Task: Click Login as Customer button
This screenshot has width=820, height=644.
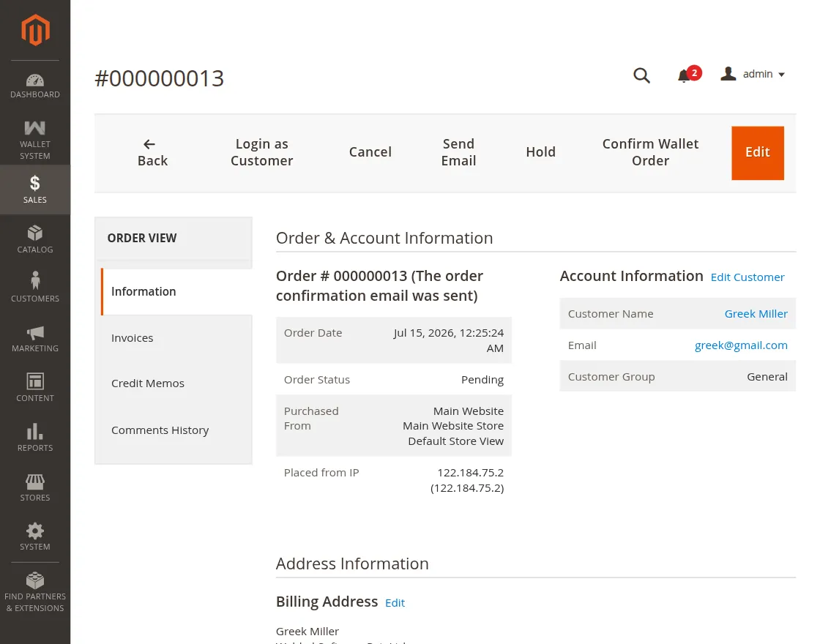Action: (261, 153)
